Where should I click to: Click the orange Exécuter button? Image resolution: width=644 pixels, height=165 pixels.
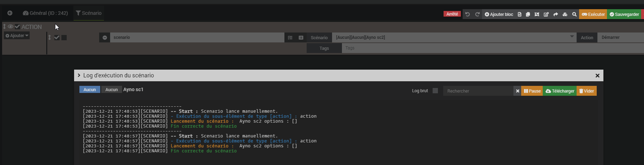coord(593,14)
